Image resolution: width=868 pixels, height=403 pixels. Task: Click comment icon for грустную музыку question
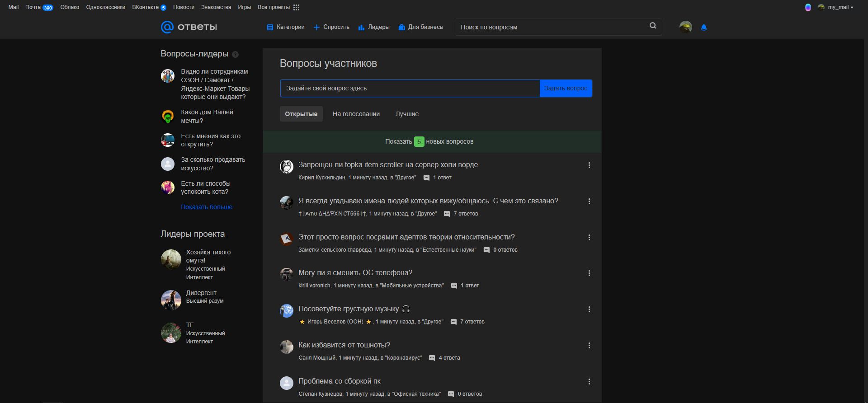click(x=453, y=322)
